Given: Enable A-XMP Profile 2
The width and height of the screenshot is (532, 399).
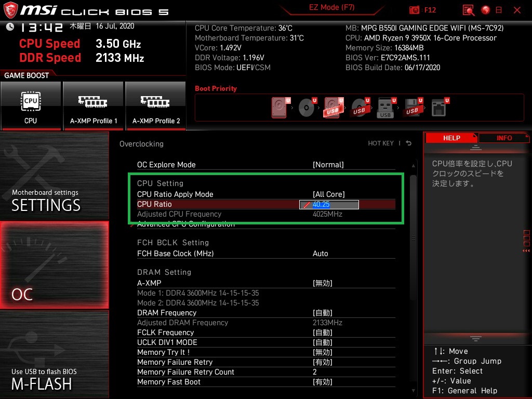Looking at the screenshot, I should [x=156, y=106].
